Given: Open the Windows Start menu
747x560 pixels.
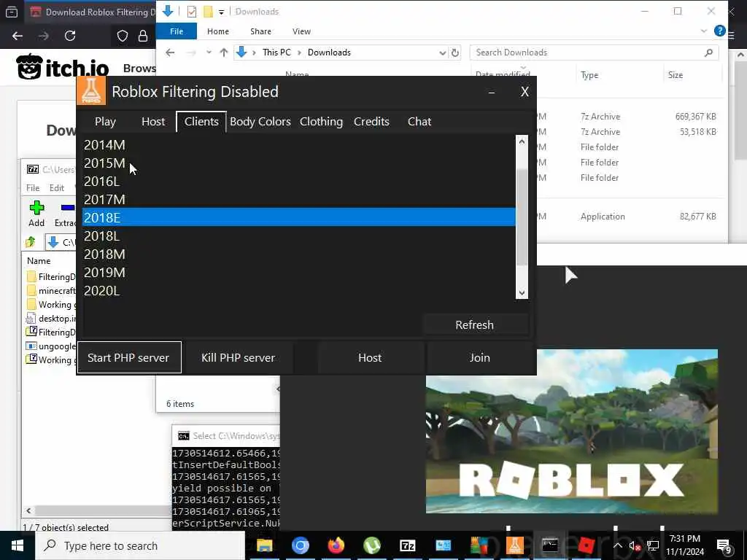Looking at the screenshot, I should tap(18, 545).
